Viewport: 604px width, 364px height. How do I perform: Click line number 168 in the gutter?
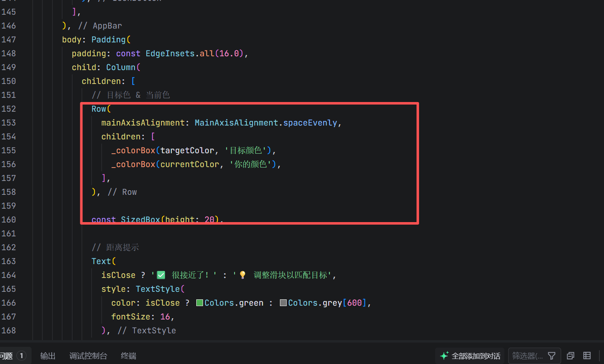pos(8,330)
